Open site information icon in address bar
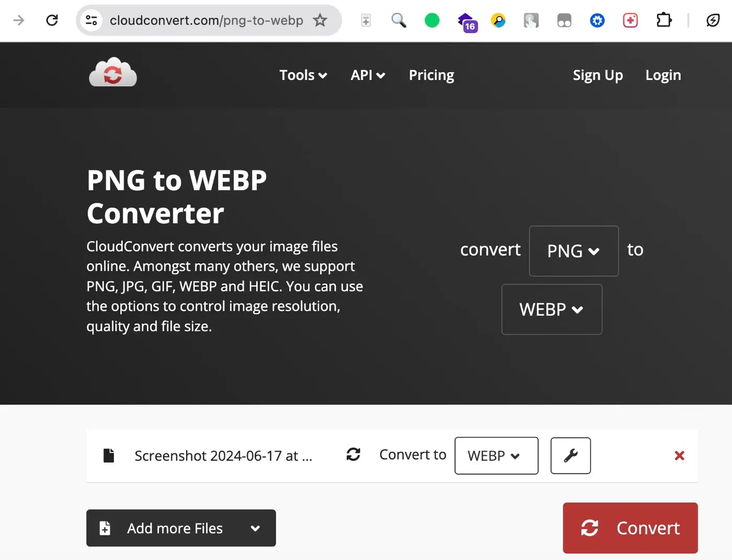The height and width of the screenshot is (560, 732). click(92, 20)
